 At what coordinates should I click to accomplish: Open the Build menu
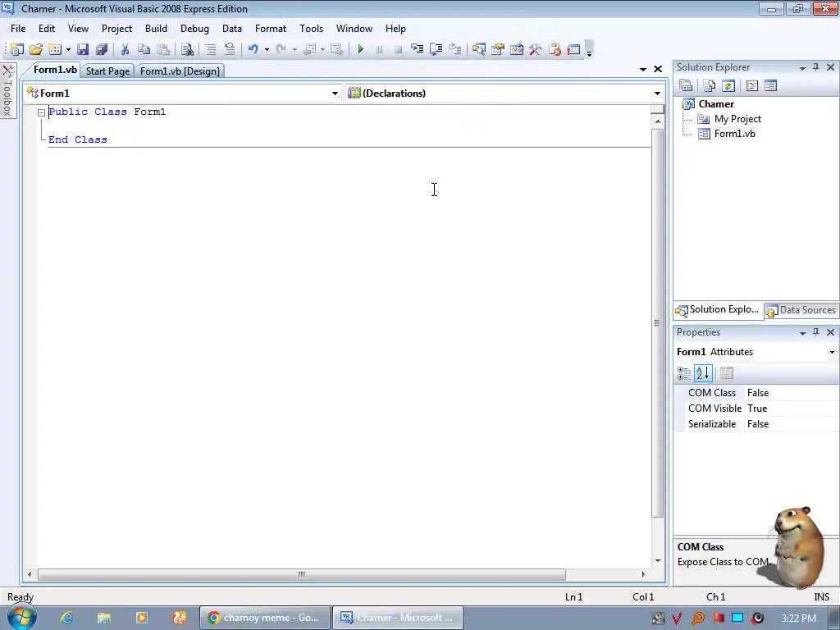[x=156, y=29]
